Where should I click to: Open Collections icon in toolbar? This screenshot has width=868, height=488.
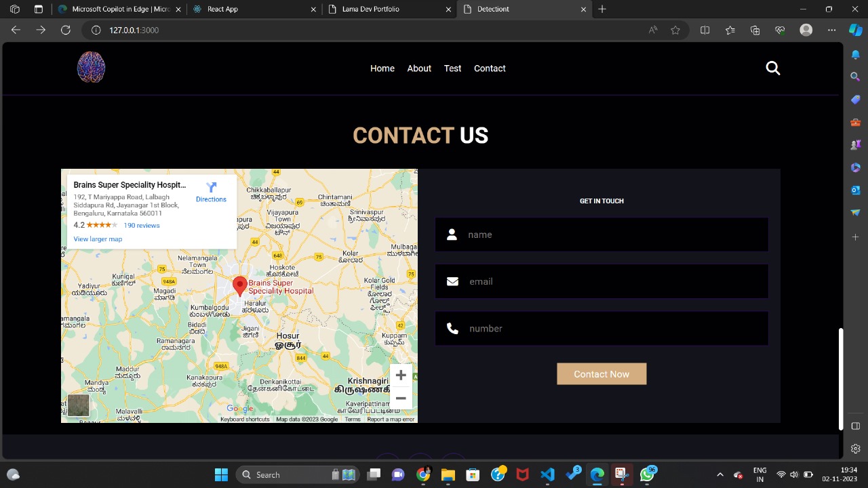[x=755, y=30]
